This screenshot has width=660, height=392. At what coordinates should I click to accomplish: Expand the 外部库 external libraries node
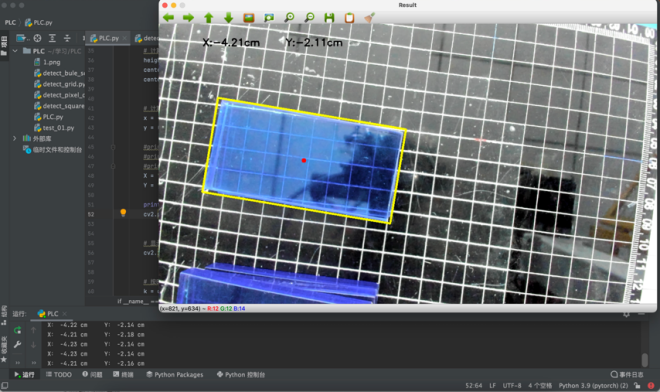(15, 138)
